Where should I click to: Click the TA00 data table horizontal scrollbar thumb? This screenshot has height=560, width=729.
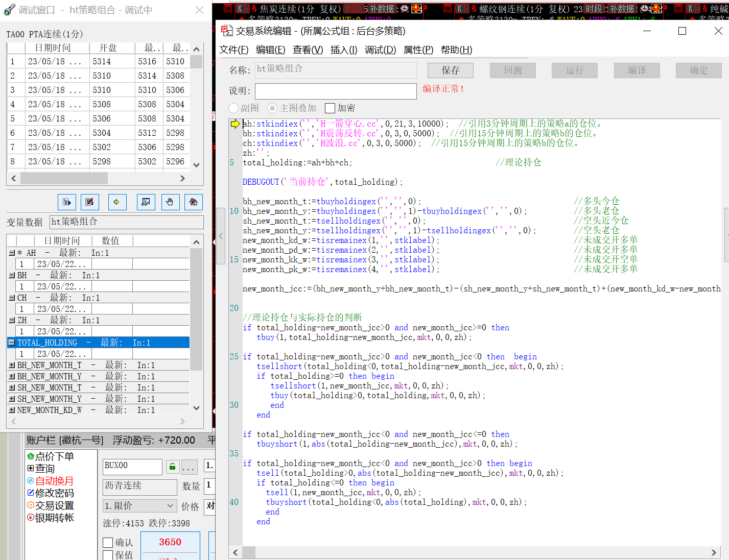pos(64,178)
